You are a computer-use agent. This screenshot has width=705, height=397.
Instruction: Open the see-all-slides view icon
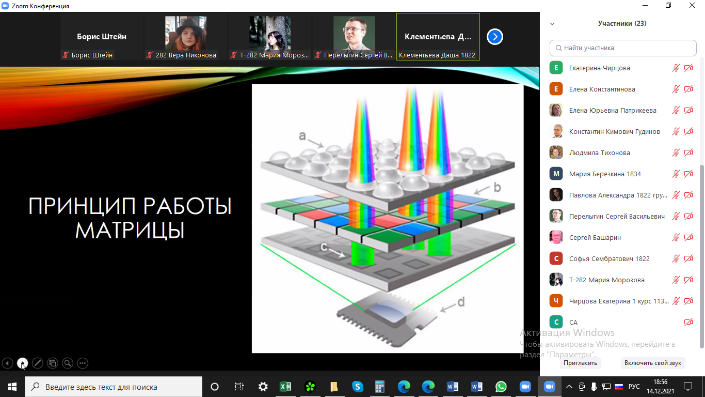coord(53,363)
